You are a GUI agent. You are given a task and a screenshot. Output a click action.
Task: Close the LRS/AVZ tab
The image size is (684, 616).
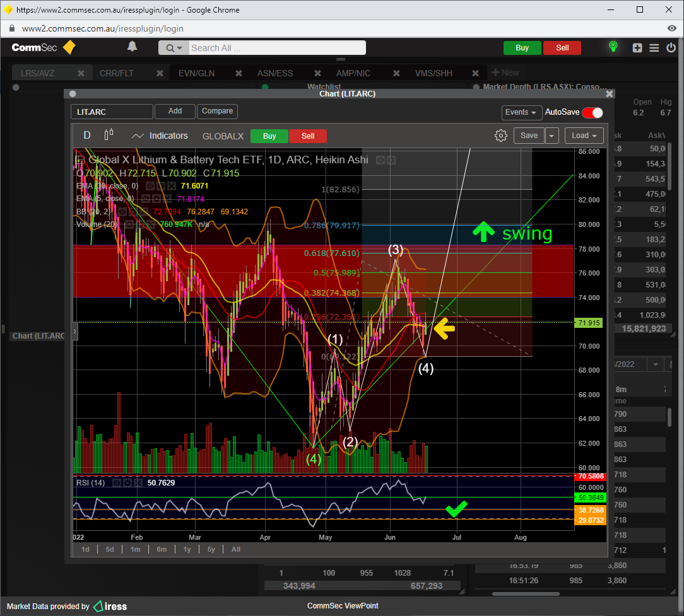pyautogui.click(x=81, y=73)
